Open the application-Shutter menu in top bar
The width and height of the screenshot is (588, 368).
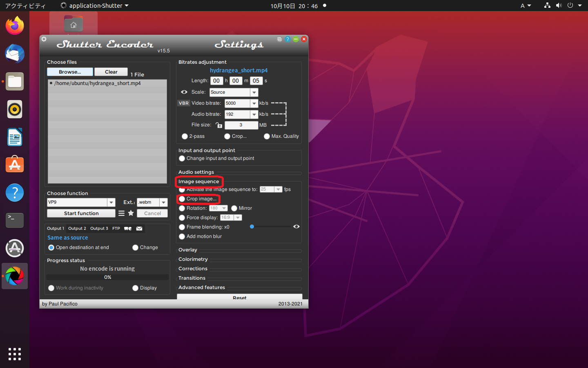[x=95, y=5]
